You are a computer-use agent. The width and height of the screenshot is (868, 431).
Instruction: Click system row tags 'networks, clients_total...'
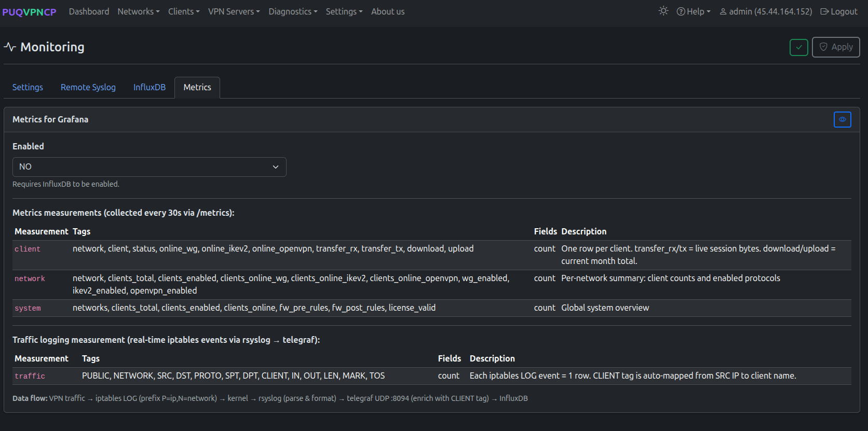pos(254,308)
